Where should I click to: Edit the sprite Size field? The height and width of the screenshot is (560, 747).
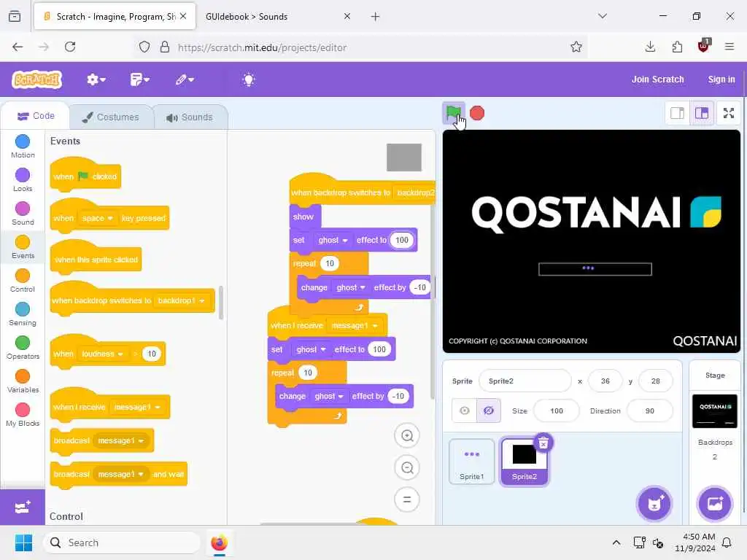click(557, 411)
